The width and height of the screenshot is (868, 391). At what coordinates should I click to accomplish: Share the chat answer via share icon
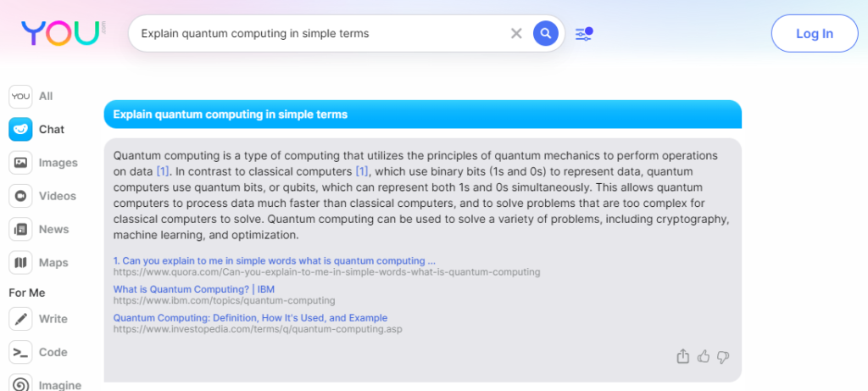pyautogui.click(x=683, y=356)
